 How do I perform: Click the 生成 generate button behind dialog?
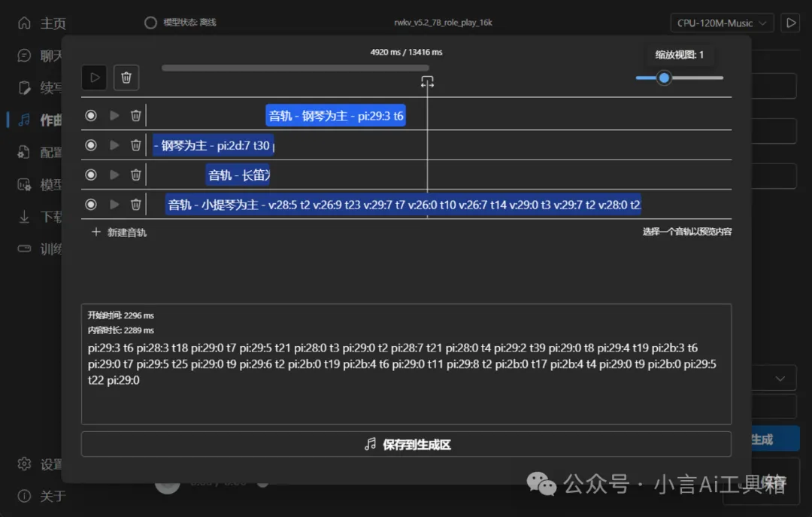775,439
